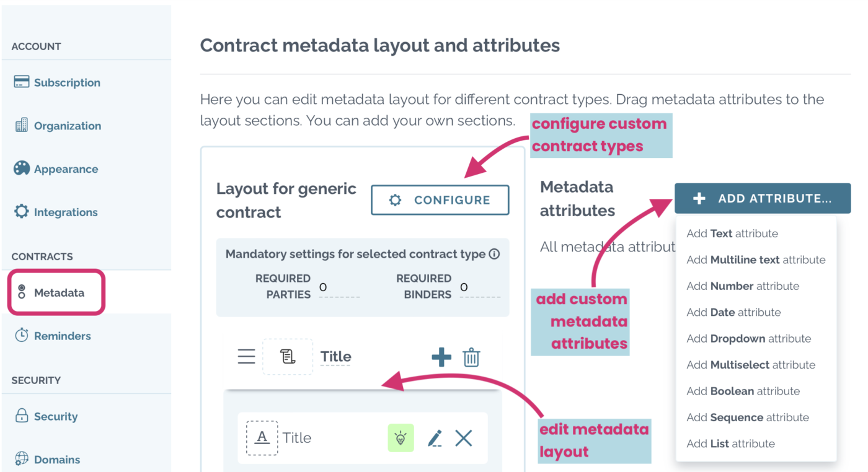
Task: Add attribute with the plus icon
Action: [442, 357]
